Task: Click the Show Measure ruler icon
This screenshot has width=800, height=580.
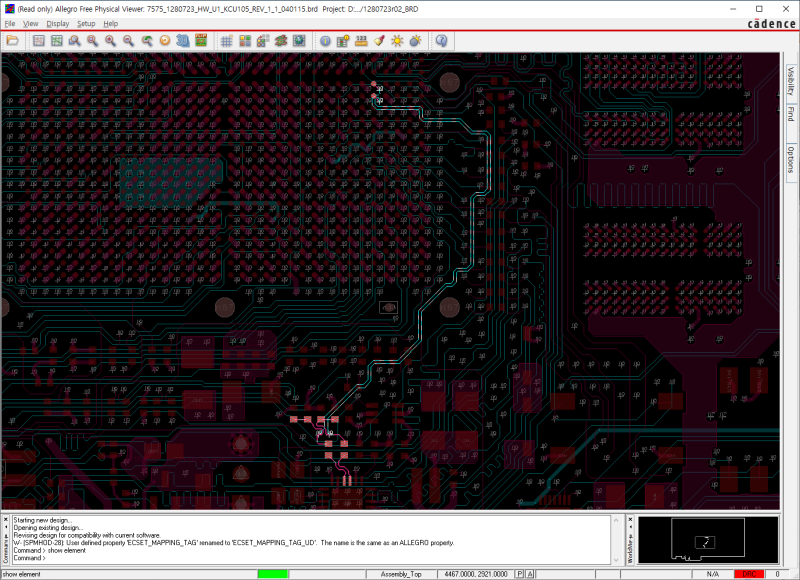Action: point(361,41)
